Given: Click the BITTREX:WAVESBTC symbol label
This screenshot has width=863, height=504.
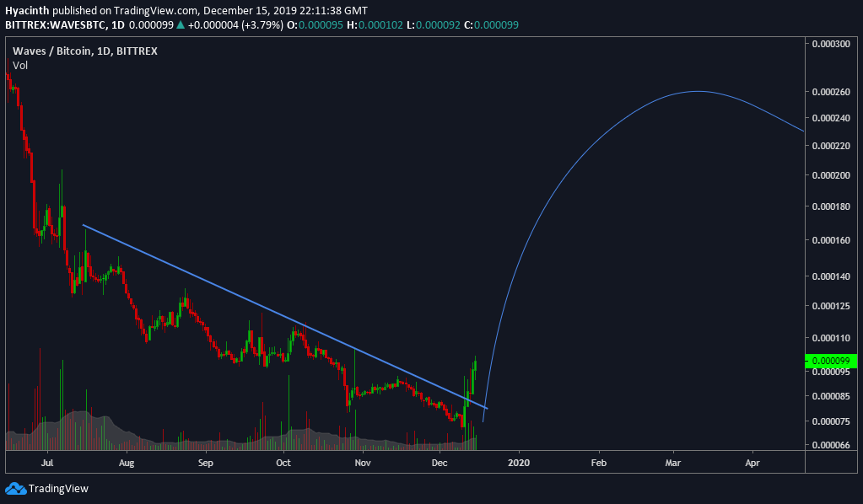Looking at the screenshot, I should click(x=57, y=24).
